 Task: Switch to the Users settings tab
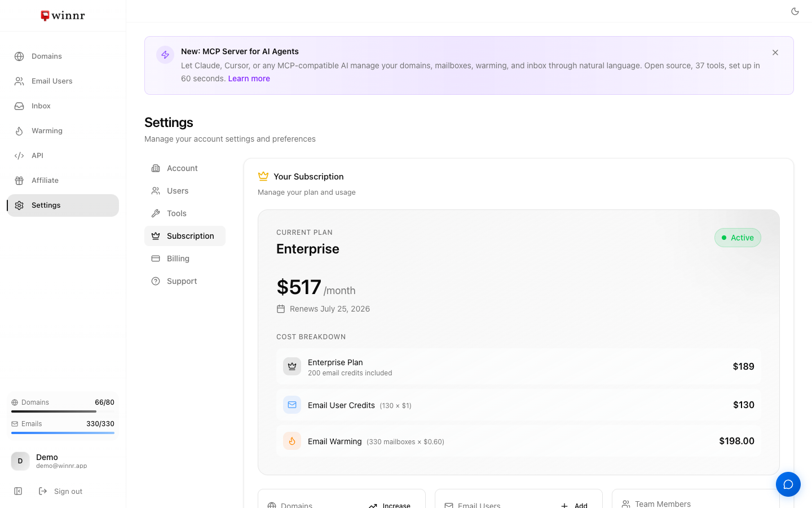point(185,191)
